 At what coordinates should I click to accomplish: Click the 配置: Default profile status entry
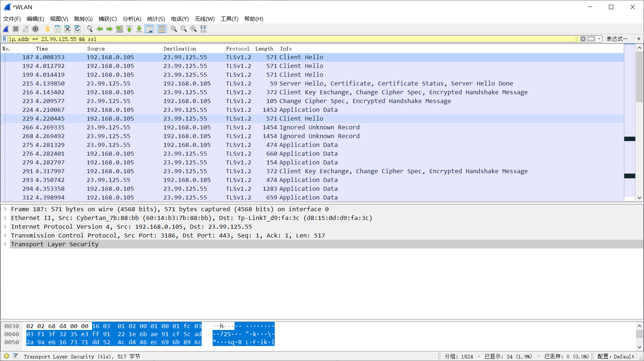tap(616, 357)
